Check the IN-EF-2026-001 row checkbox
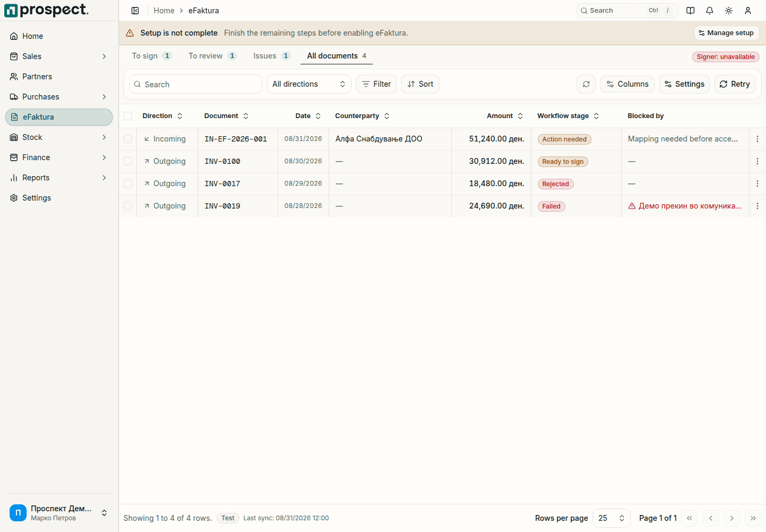766x532 pixels. tap(128, 139)
